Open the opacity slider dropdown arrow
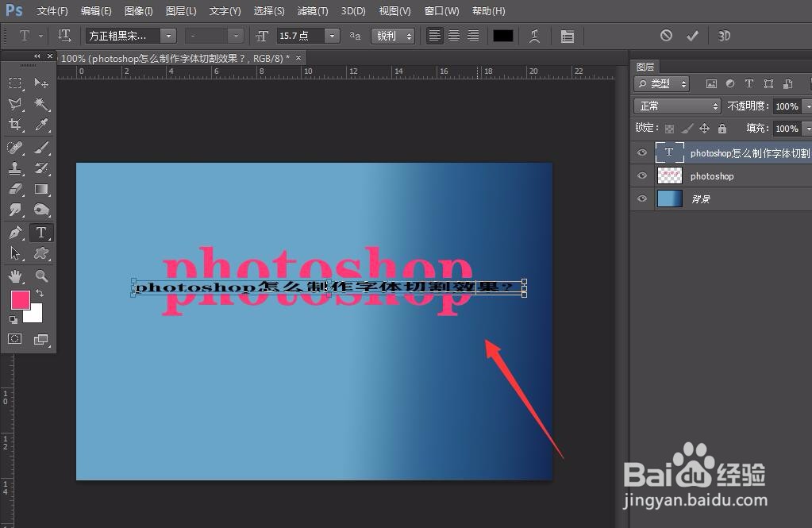 tap(808, 106)
